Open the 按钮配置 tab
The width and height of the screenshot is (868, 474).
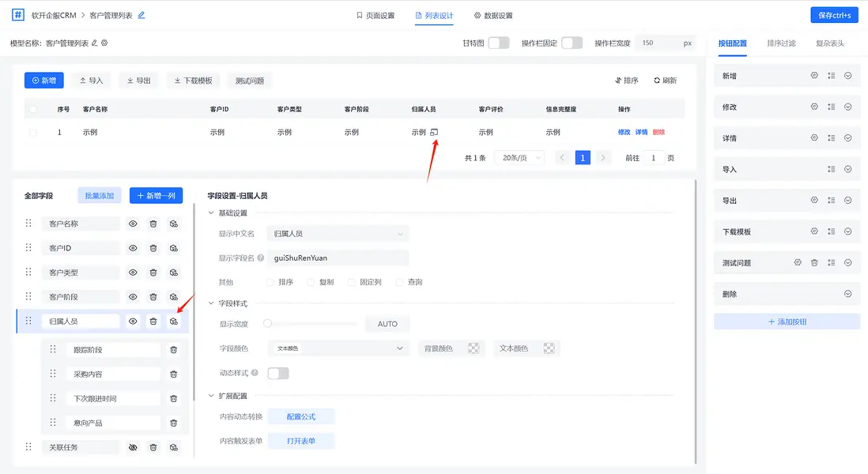[x=732, y=43]
